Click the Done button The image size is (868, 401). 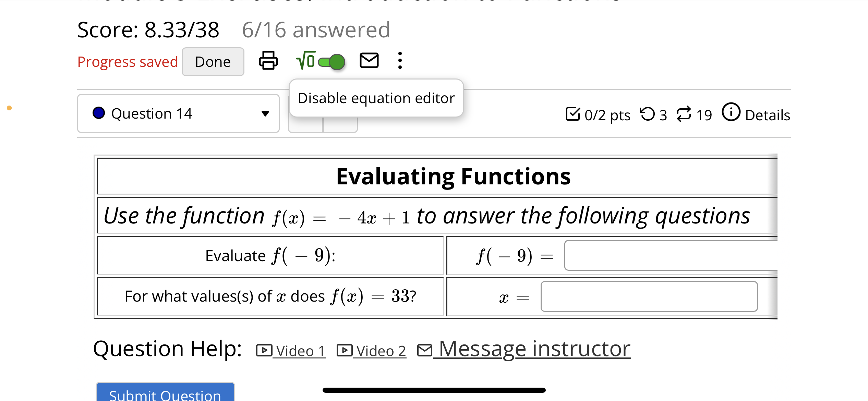(x=213, y=61)
